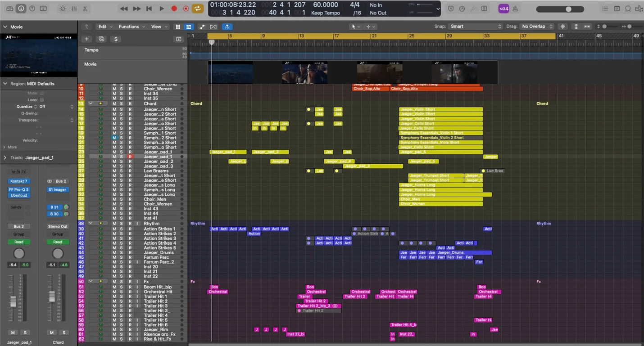The width and height of the screenshot is (644, 346).
Task: Unmute track 20 Symph...2 Short
Action: pos(114,138)
